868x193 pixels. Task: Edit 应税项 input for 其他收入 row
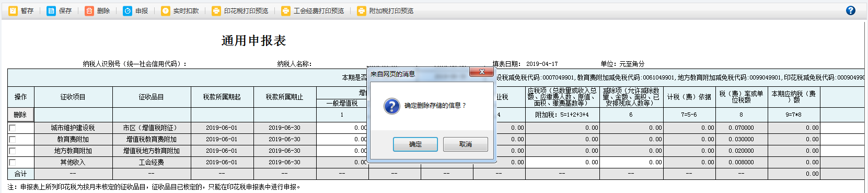(562, 162)
